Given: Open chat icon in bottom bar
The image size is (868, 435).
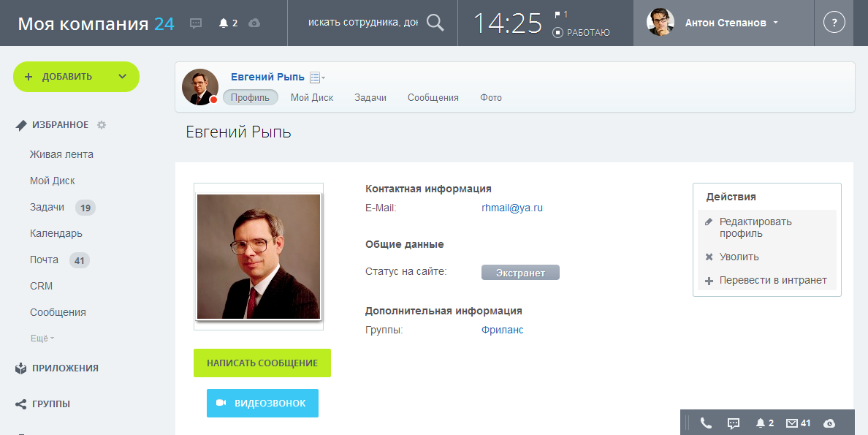Looking at the screenshot, I should click(x=734, y=423).
